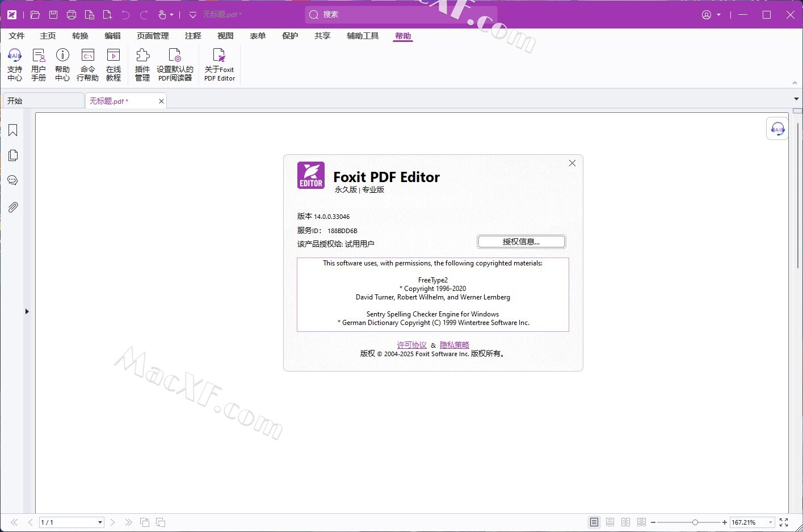
Task: Switch to the Convert (转换) tab
Action: point(80,36)
